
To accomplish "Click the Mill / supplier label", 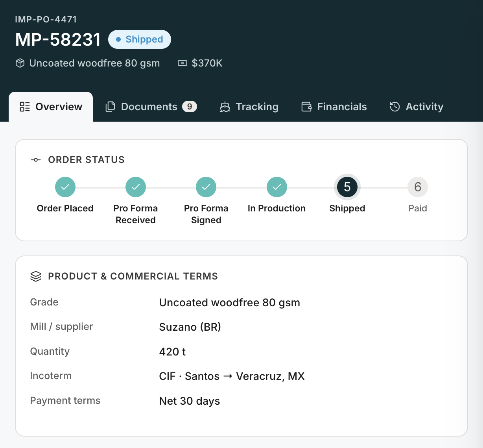I will 61,327.
